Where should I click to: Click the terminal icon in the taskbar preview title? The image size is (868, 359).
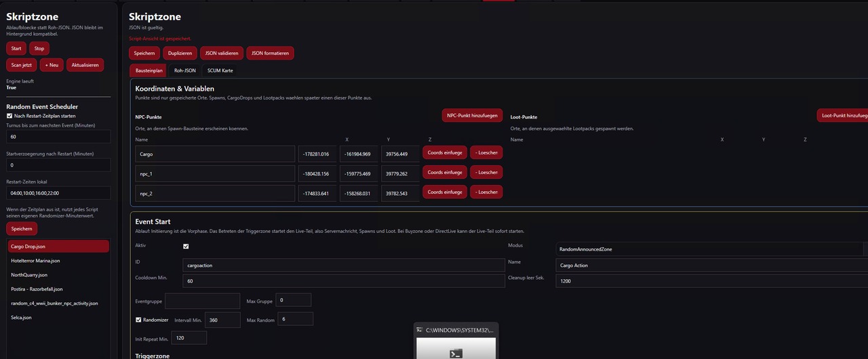click(420, 330)
